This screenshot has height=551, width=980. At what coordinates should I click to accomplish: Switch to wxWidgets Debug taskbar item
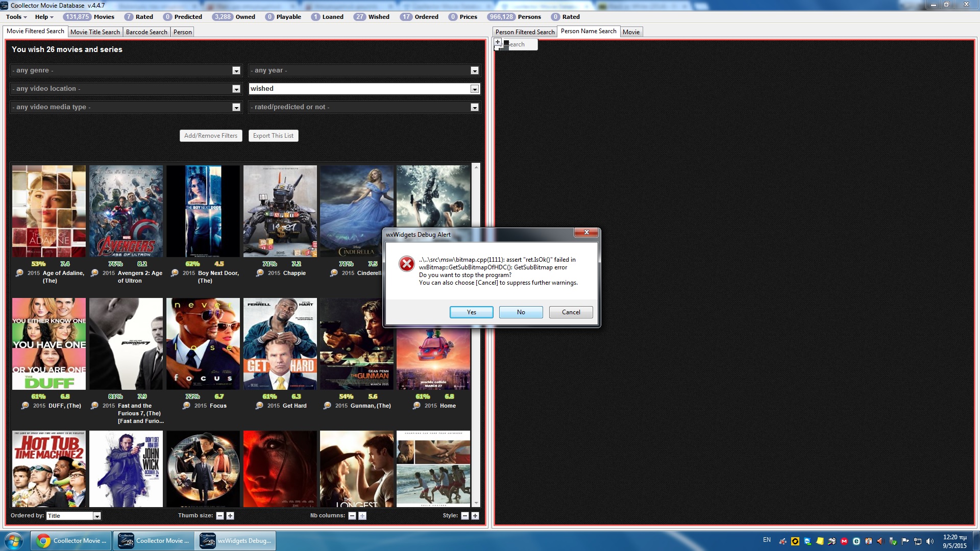236,541
